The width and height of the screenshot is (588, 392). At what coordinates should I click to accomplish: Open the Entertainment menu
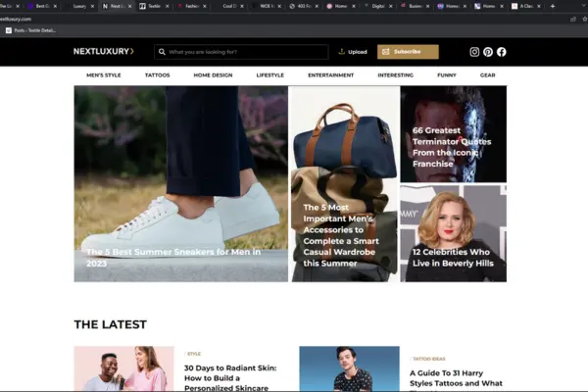pyautogui.click(x=330, y=75)
